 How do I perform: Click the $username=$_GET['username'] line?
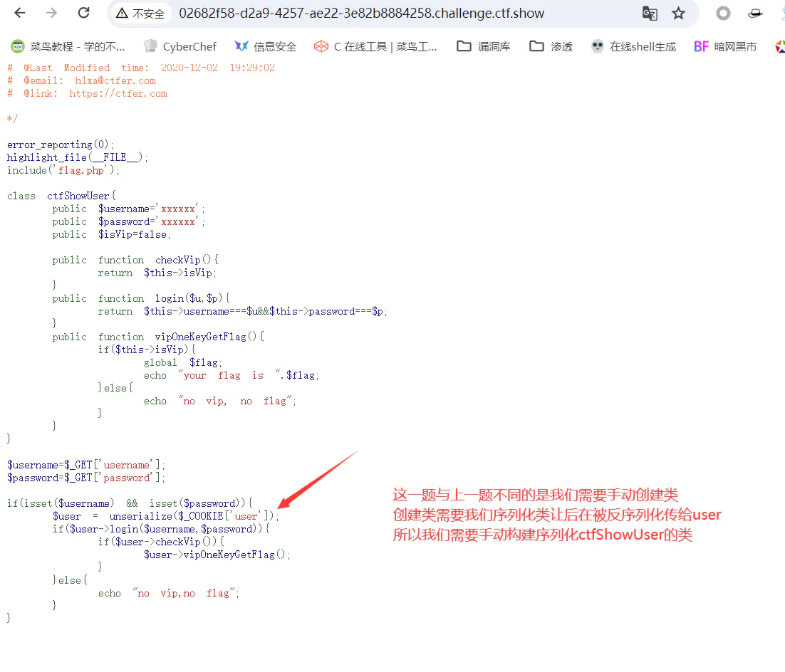click(85, 465)
